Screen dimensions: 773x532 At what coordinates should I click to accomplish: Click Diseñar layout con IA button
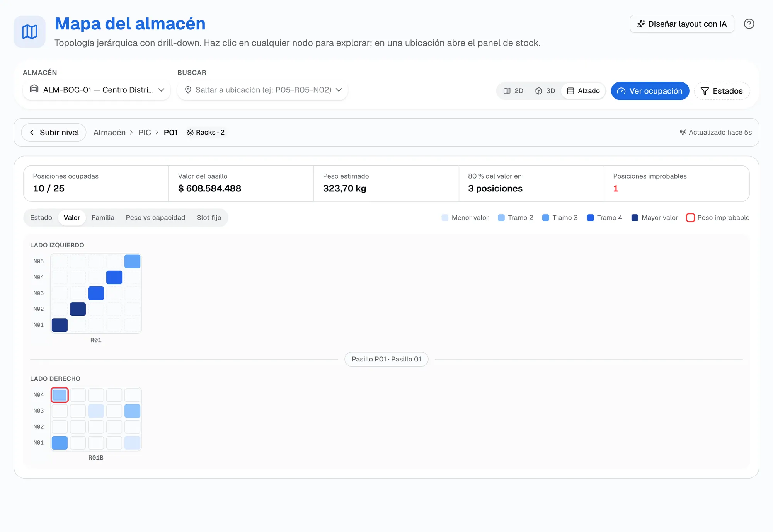click(682, 24)
